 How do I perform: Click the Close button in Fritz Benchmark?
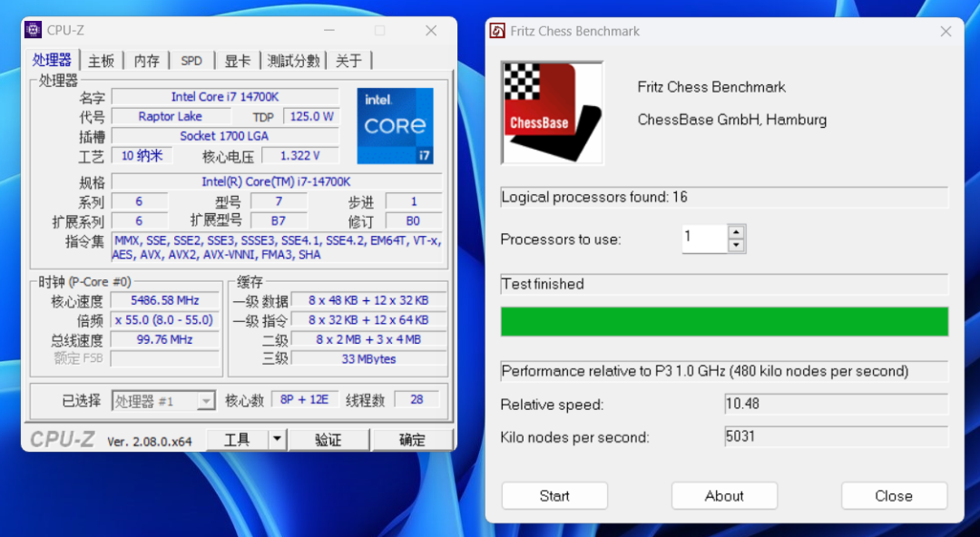pos(894,496)
